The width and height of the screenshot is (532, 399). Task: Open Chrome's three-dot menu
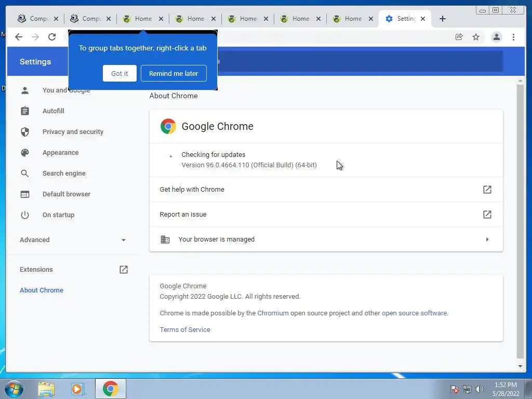[x=513, y=37]
